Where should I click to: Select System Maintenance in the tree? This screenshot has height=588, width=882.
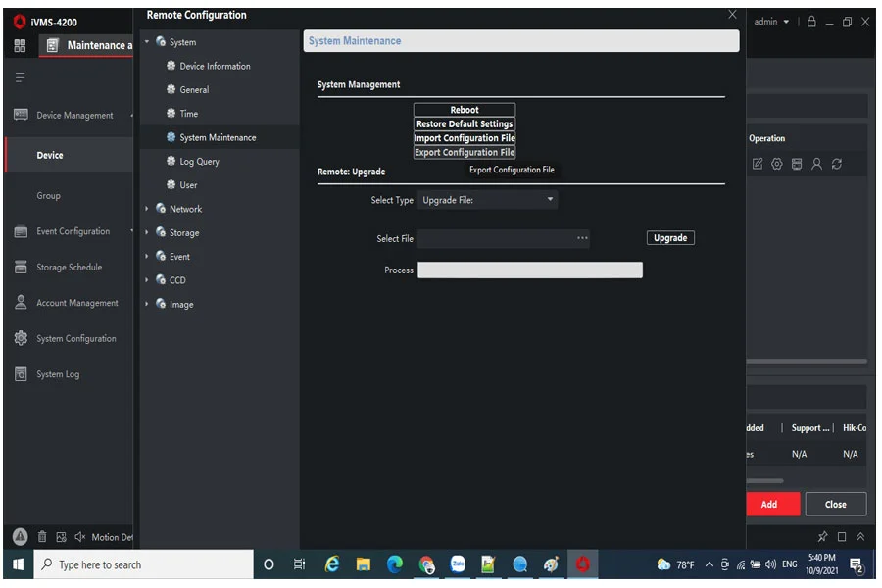[x=218, y=138]
